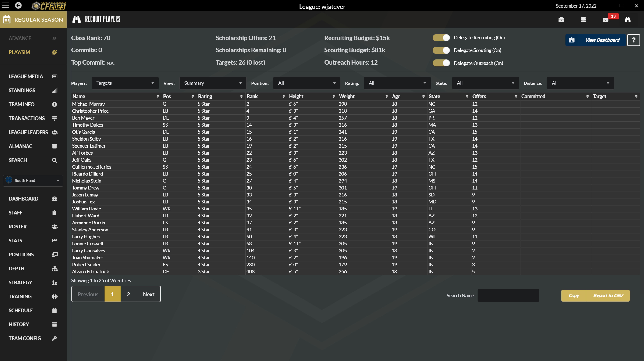Click the back arrow icon

tap(18, 5)
